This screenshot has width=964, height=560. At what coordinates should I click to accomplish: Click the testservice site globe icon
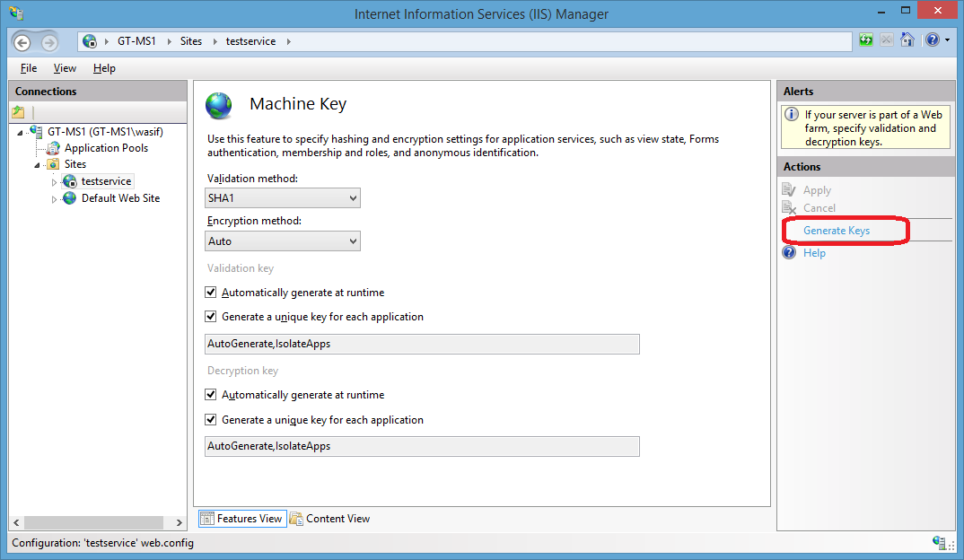[70, 181]
